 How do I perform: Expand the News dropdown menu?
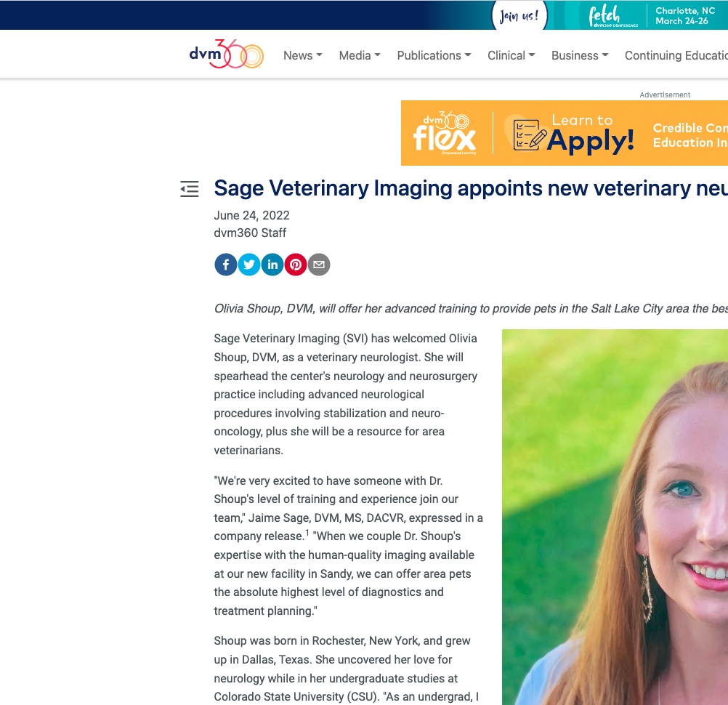pos(303,55)
